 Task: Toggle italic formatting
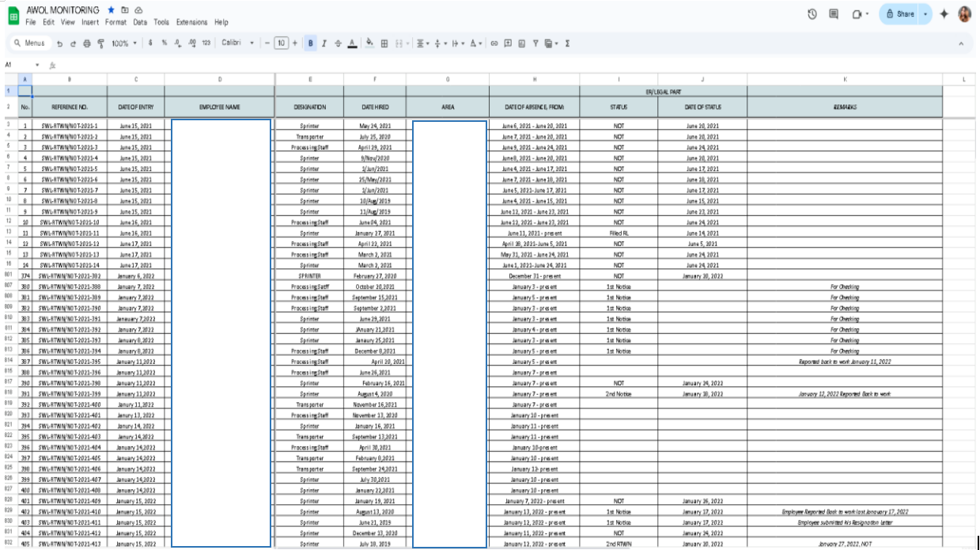pos(324,44)
